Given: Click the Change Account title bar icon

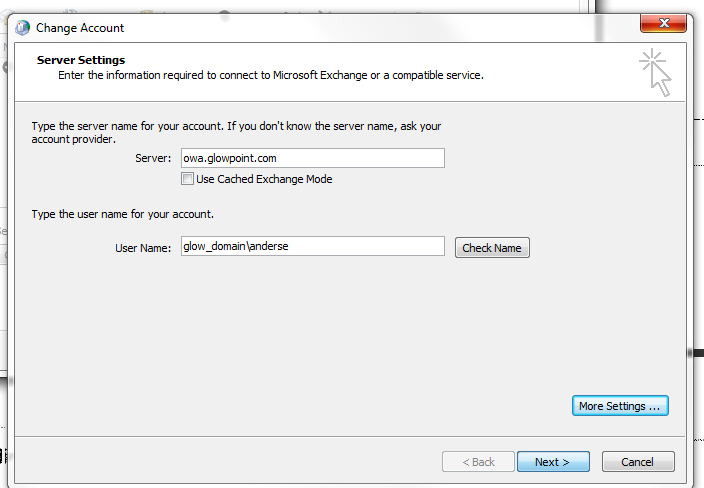Looking at the screenshot, I should coord(23,28).
